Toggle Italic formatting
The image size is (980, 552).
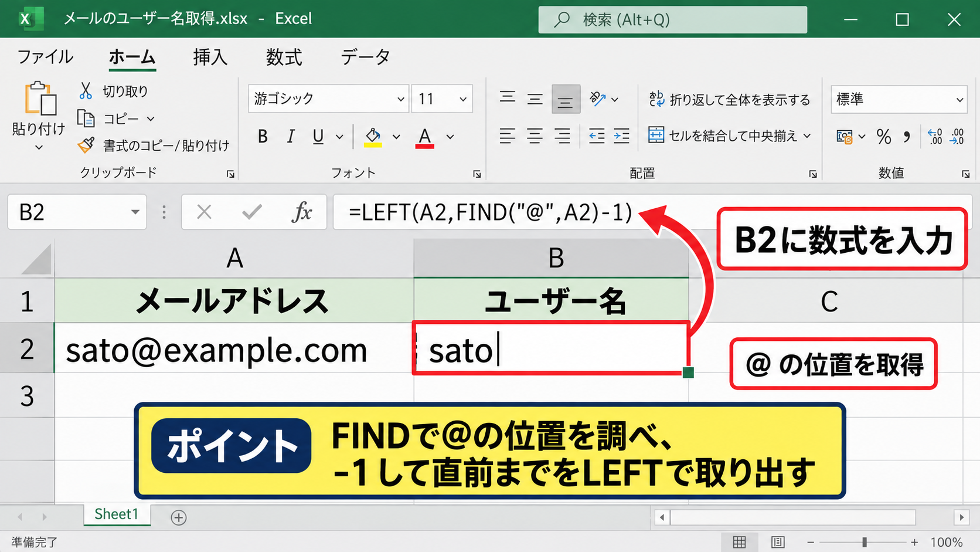tap(290, 137)
